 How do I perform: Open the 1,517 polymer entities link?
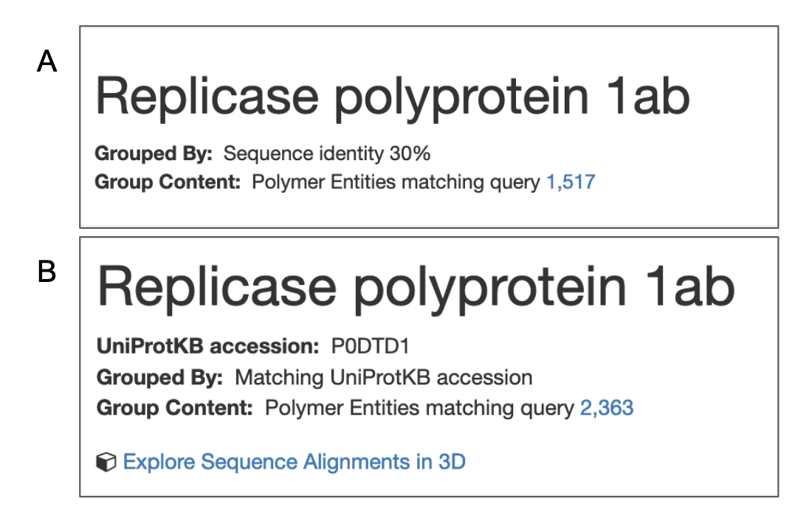click(x=570, y=182)
